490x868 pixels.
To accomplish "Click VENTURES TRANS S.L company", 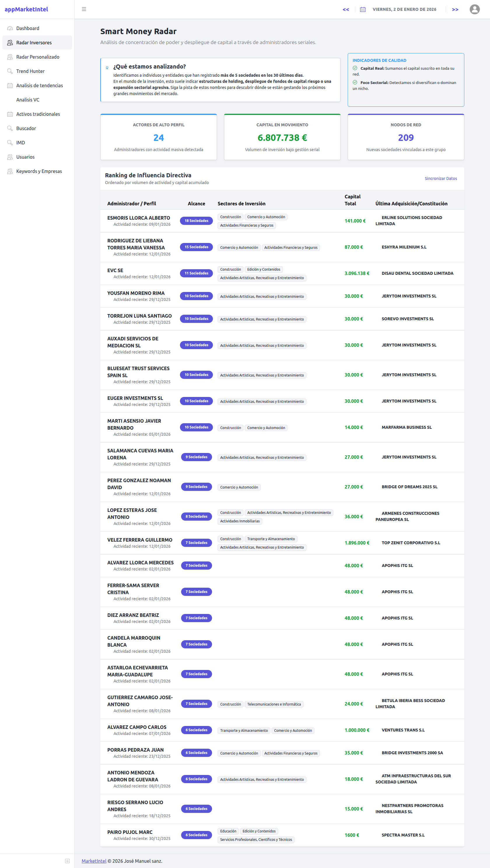I will point(403,730).
